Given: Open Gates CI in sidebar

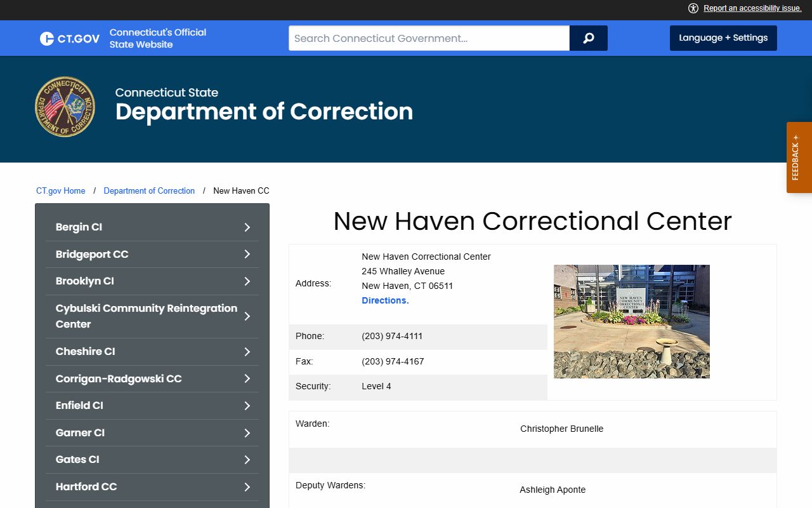Looking at the screenshot, I should (77, 459).
